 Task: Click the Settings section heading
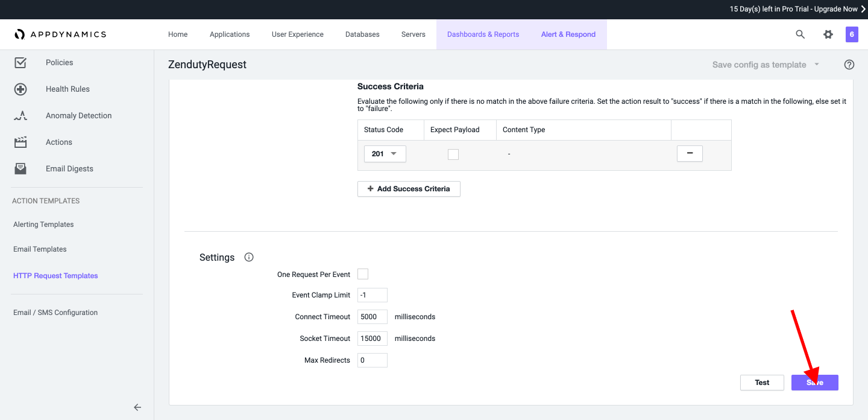(x=217, y=258)
